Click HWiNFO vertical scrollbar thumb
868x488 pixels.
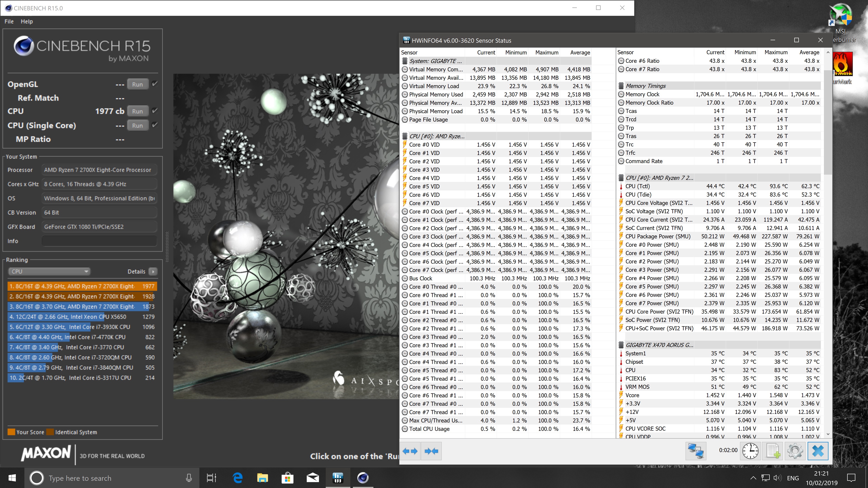click(x=828, y=122)
